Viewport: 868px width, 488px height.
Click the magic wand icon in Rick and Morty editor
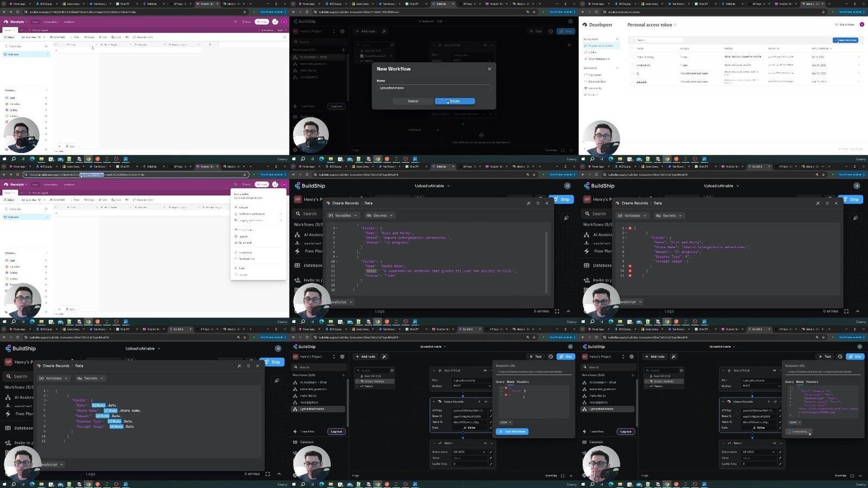click(528, 203)
